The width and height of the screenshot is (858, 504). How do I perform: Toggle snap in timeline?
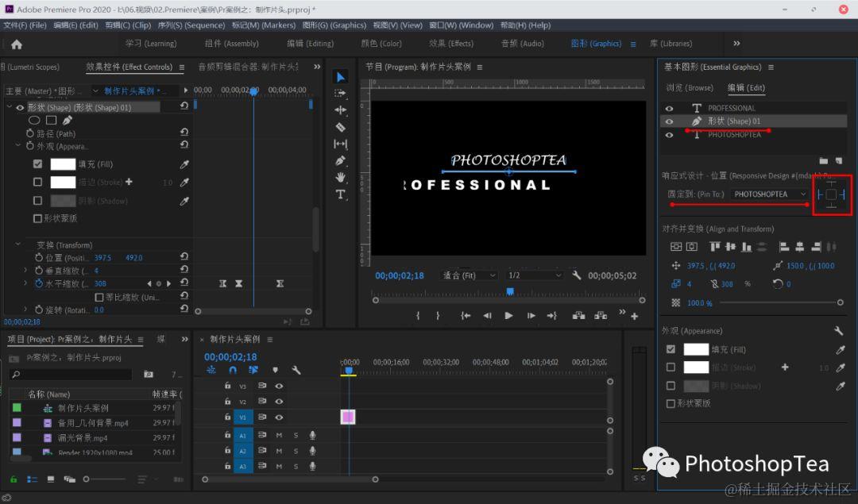pos(233,370)
